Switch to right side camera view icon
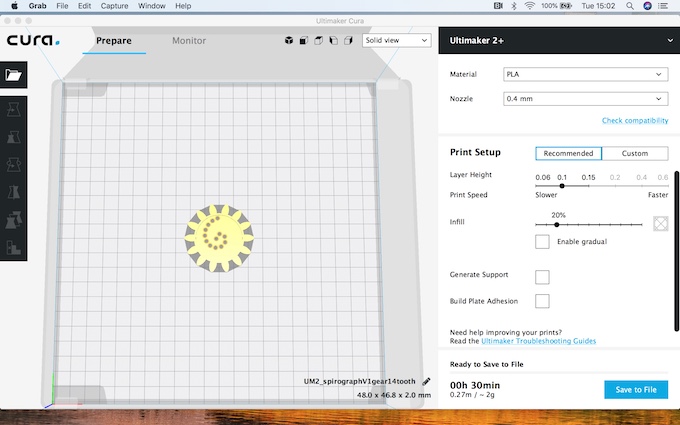Viewport: 680px width, 425px height. click(348, 40)
